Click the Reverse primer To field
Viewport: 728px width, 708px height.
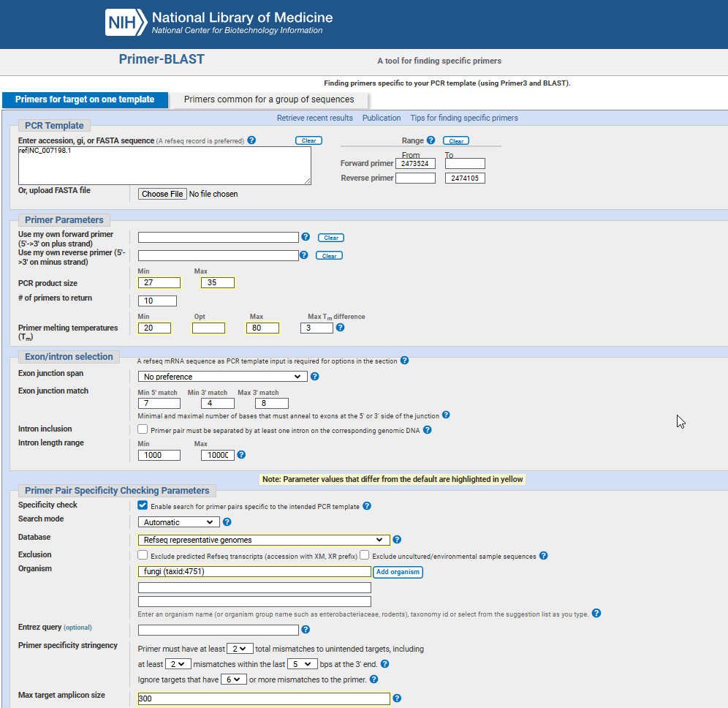pyautogui.click(x=465, y=178)
